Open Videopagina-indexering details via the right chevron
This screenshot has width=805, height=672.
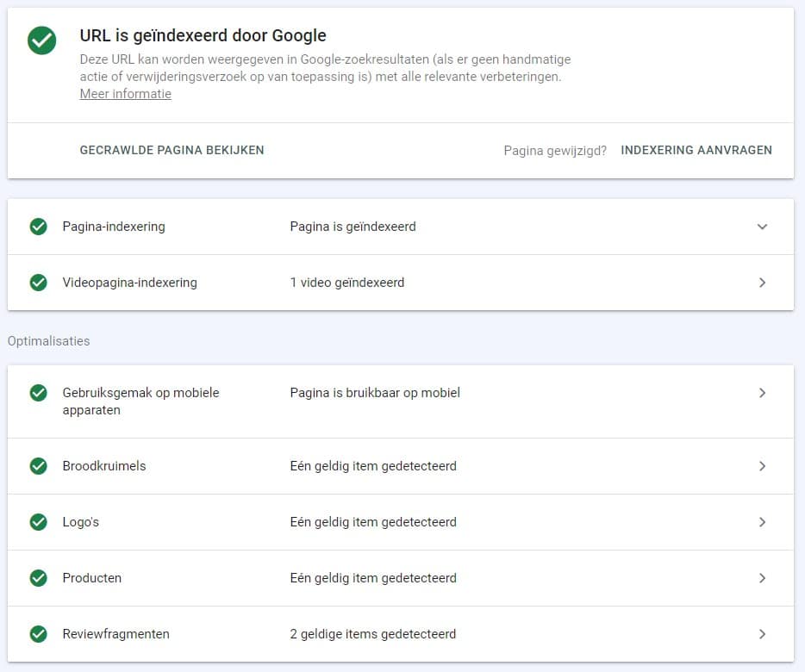[x=763, y=283]
